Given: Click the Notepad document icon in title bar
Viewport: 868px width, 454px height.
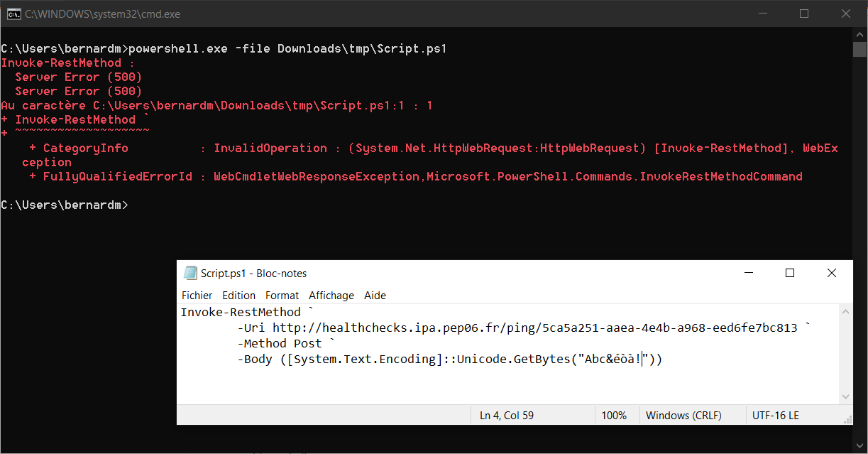Looking at the screenshot, I should [x=190, y=272].
